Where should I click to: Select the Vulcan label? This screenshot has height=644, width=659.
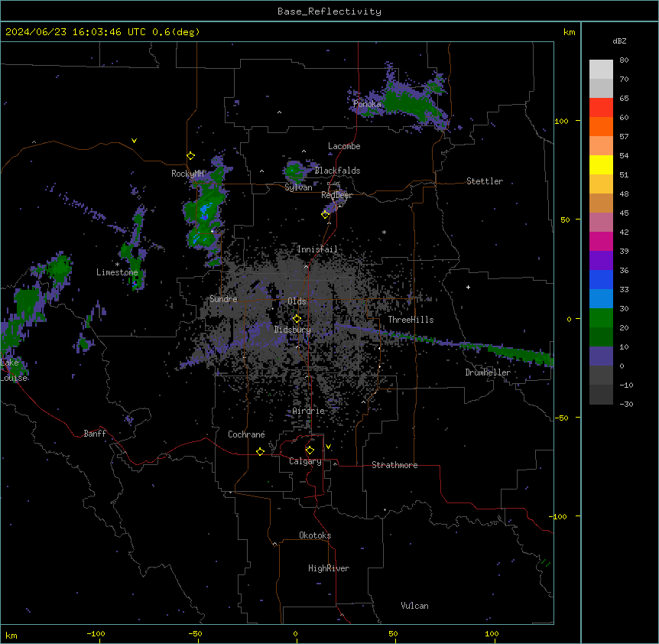tap(414, 606)
